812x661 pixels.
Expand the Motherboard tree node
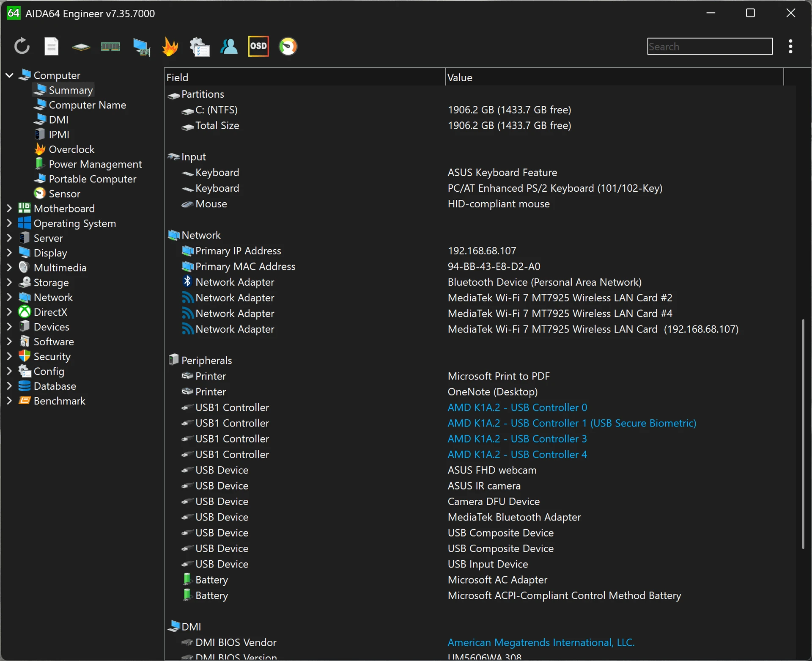pos(9,208)
